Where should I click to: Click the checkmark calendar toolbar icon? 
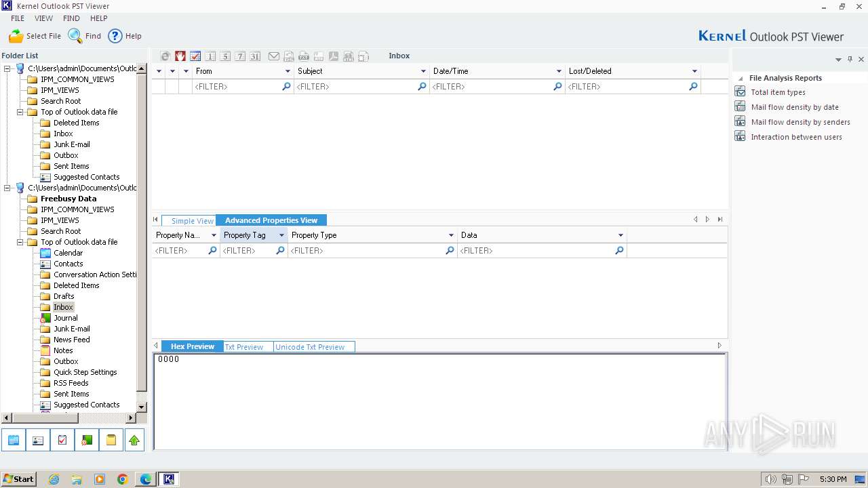[x=195, y=56]
